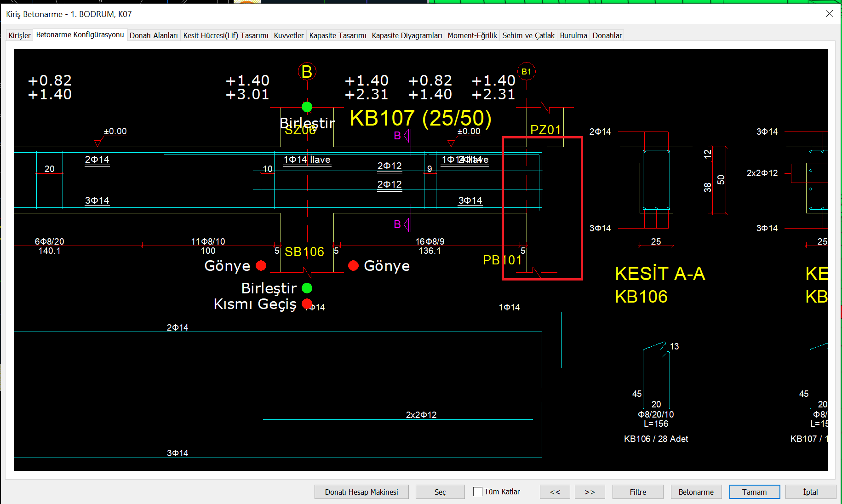Open Donatı Hesap Makinesi
Screen dimensions: 842x504
pos(361,492)
